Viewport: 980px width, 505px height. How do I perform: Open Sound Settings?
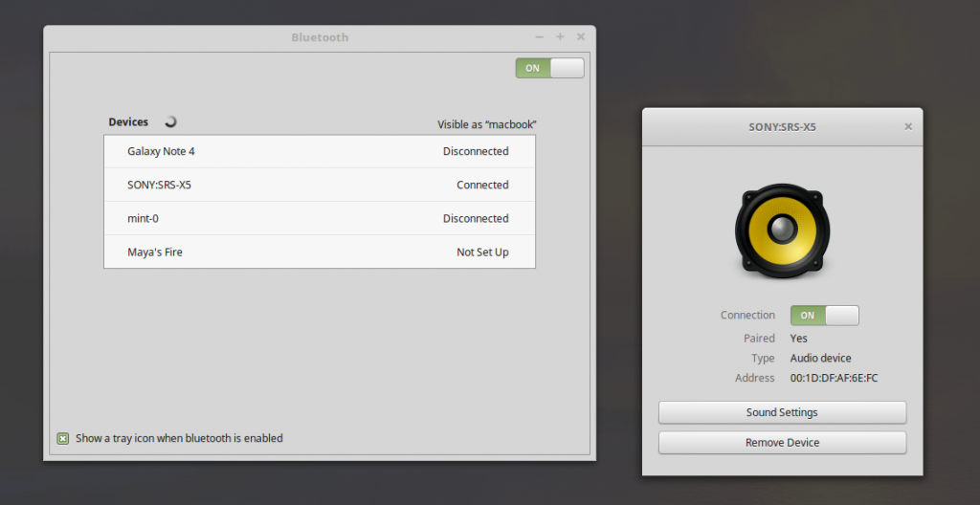[x=782, y=412]
